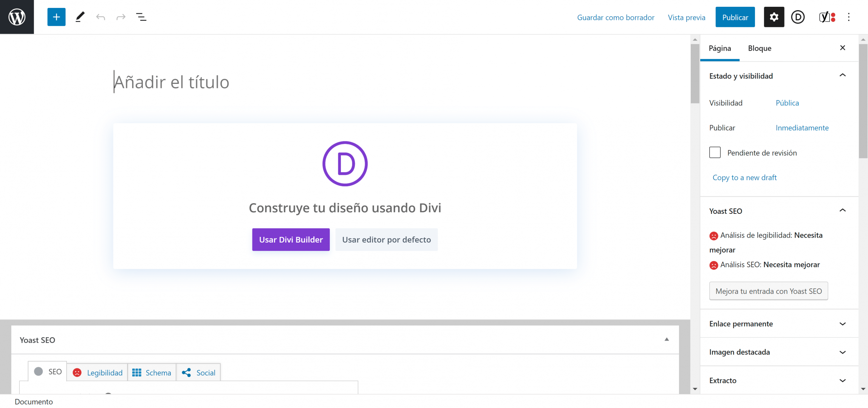Click Copy to a new draft
Image resolution: width=868 pixels, height=408 pixels.
[x=744, y=177]
